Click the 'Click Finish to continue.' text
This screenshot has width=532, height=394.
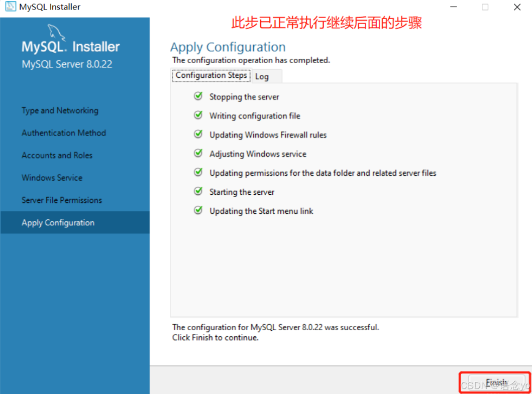coord(215,338)
